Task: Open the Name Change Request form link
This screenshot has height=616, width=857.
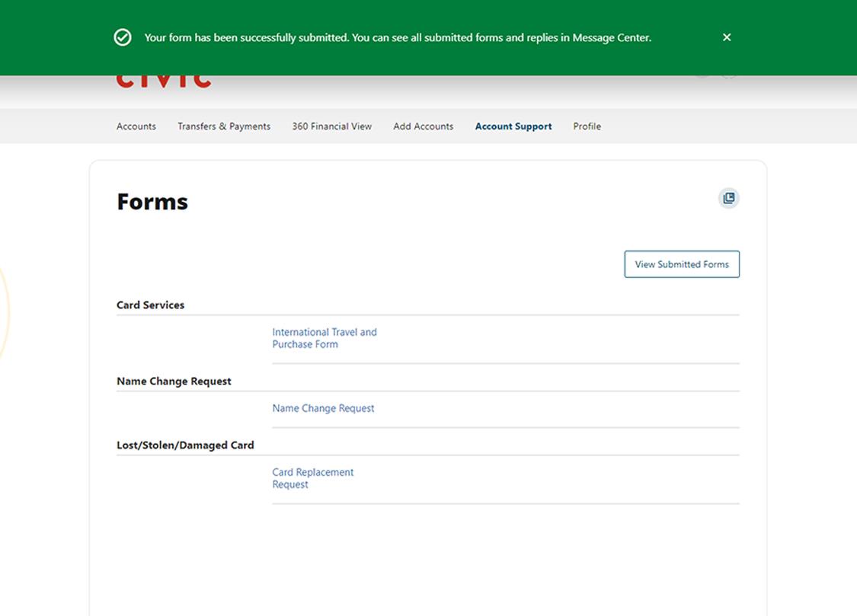Action: point(323,408)
